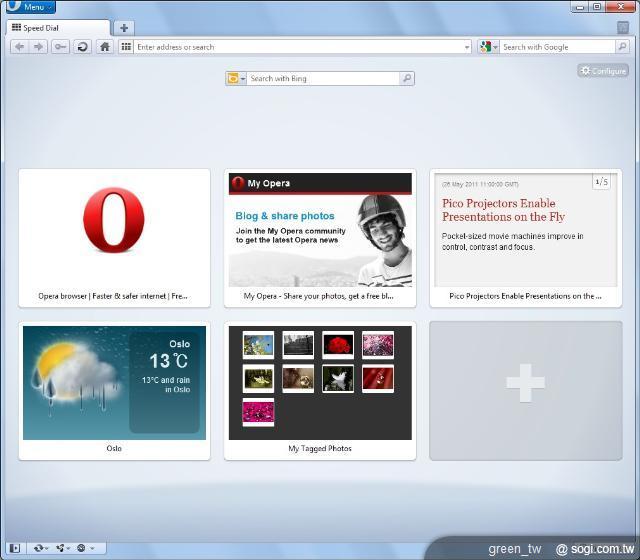The height and width of the screenshot is (560, 640).
Task: Click the Google search magnifier icon
Action: pyautogui.click(x=622, y=47)
